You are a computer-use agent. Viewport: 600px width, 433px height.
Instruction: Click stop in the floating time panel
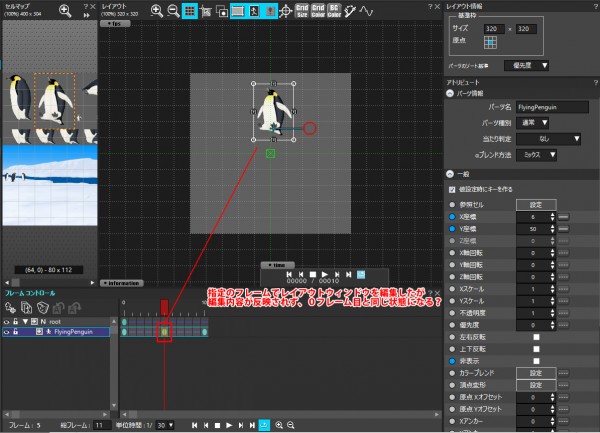click(313, 274)
